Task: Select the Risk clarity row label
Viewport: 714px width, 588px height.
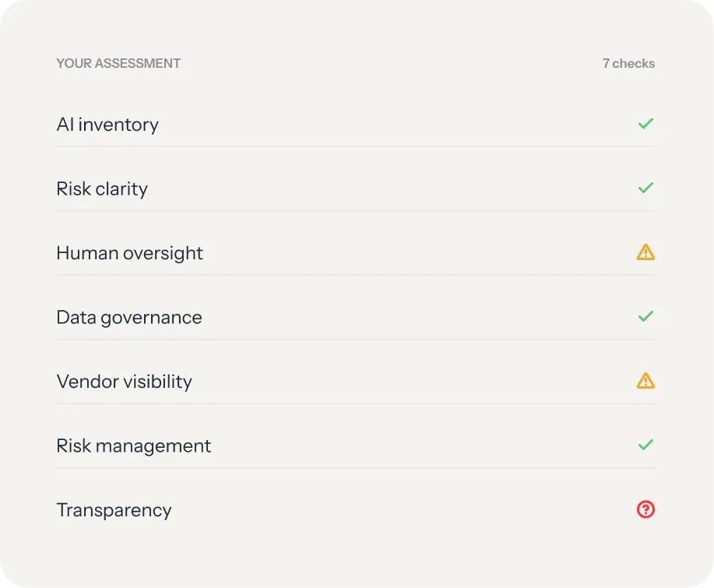Action: (x=102, y=189)
